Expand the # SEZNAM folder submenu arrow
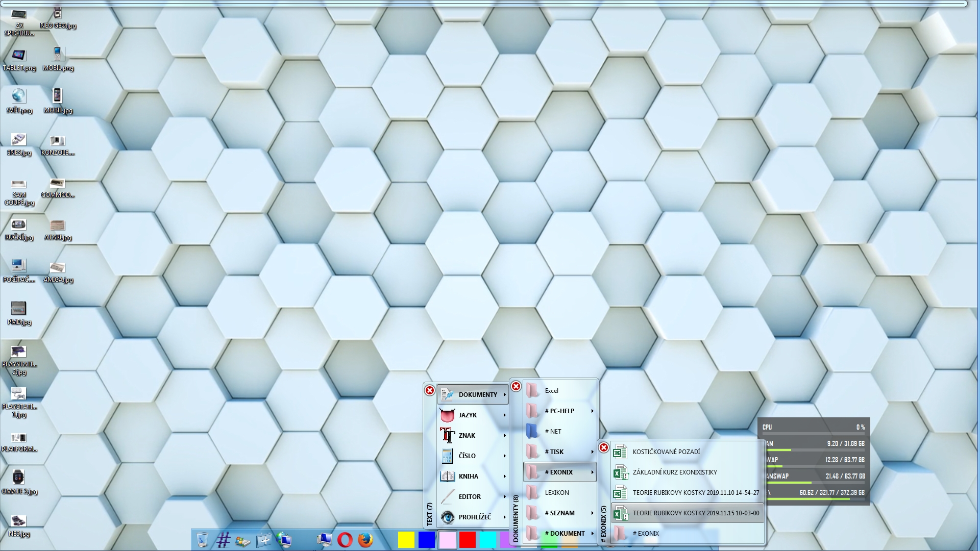 coord(592,513)
